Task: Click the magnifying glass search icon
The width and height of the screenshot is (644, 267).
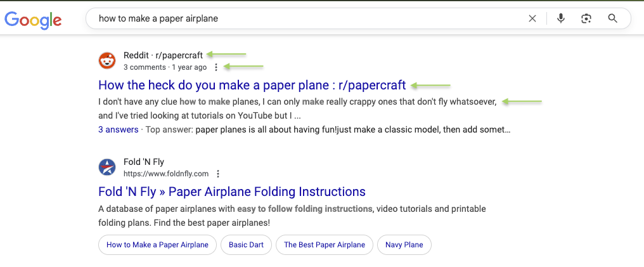Action: point(612,18)
